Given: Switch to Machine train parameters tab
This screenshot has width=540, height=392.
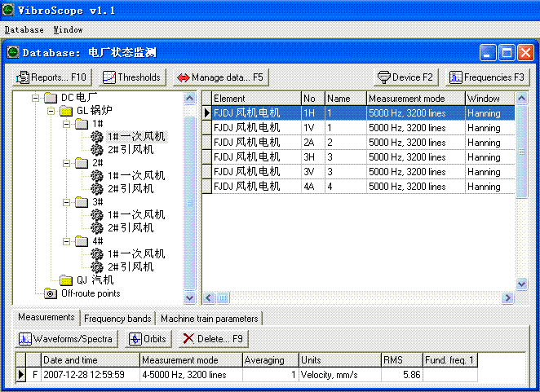Looking at the screenshot, I should (209, 319).
